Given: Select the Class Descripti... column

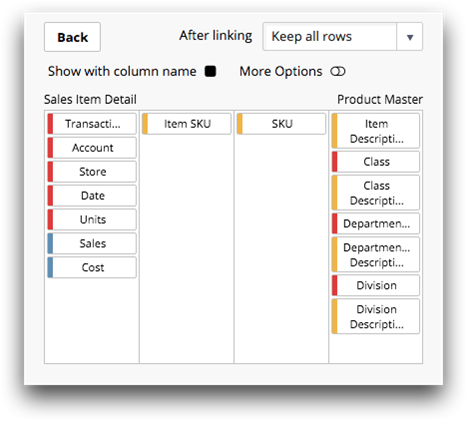Looking at the screenshot, I should point(376,193).
